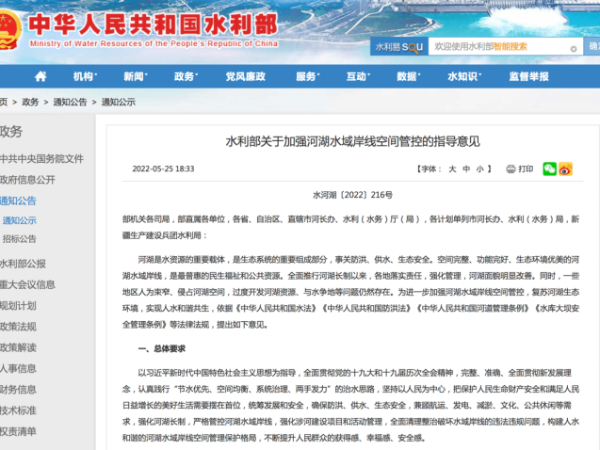Open 政策解读 in the sidebar
This screenshot has width=600, height=450.
click(18, 347)
